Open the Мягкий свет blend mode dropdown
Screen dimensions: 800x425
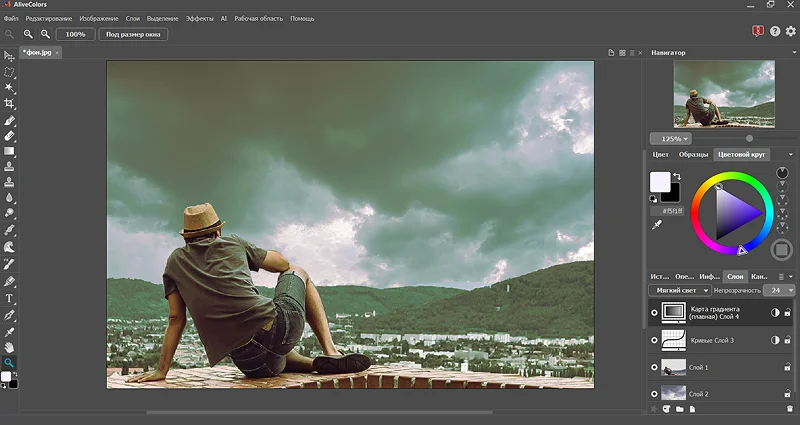tap(680, 290)
